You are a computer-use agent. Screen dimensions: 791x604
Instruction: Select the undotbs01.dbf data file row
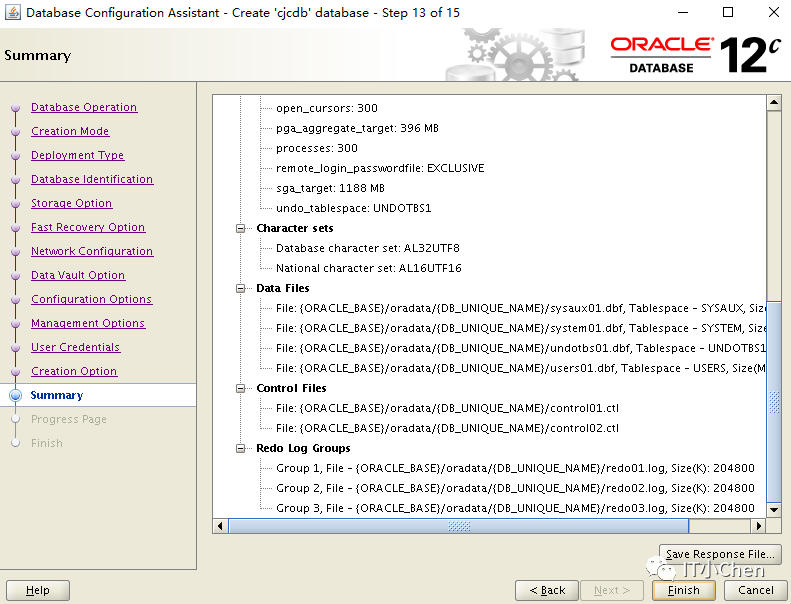click(520, 348)
